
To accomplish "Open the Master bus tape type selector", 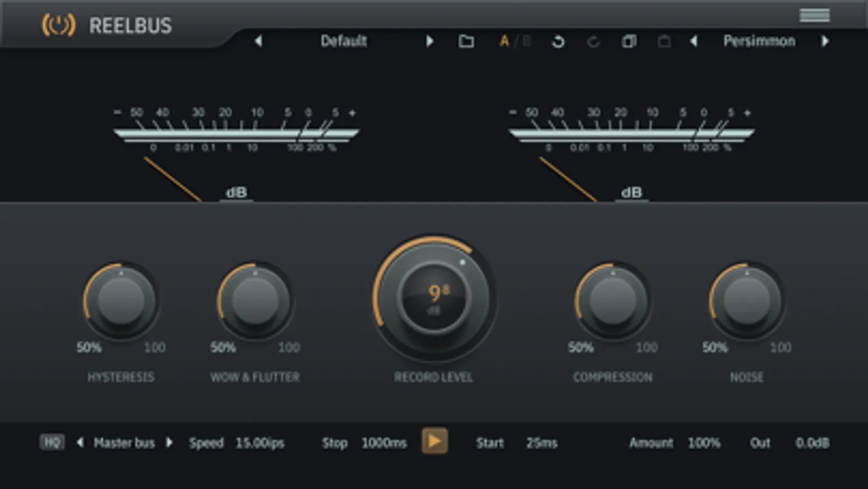I will (124, 443).
